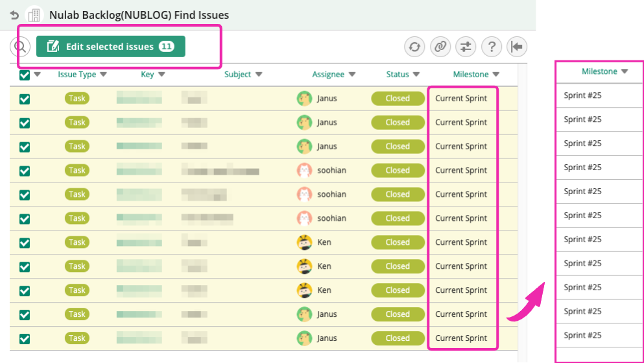
Task: Toggle the select-all checkbox in header
Action: [x=25, y=75]
